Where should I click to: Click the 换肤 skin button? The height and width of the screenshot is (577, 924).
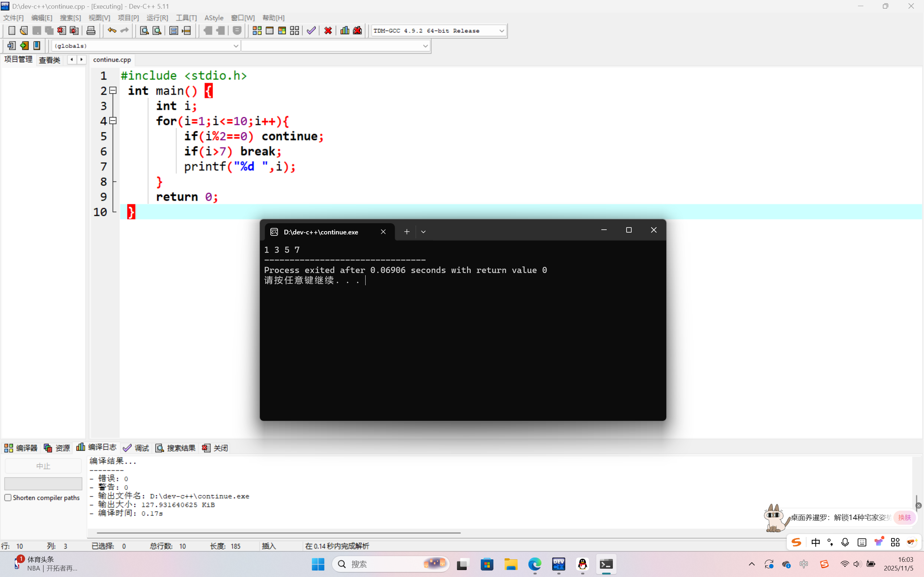(x=904, y=517)
